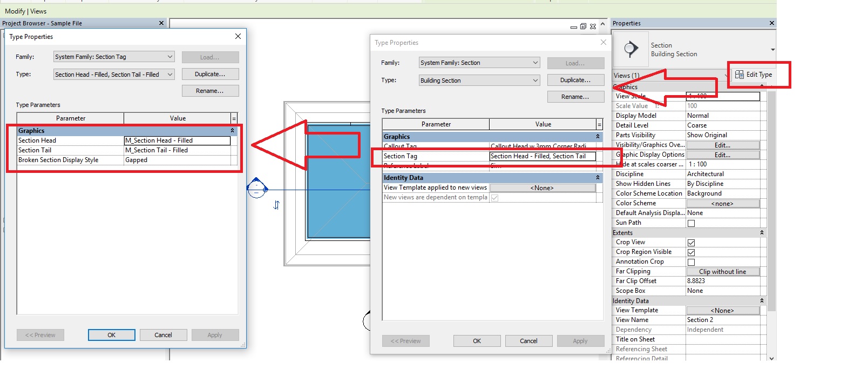Minimize the drawing view window
The width and height of the screenshot is (868, 389).
click(573, 27)
